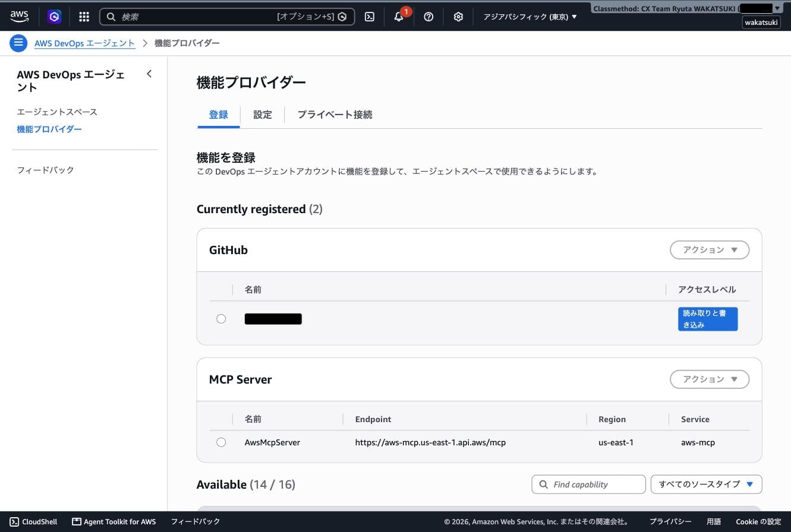The width and height of the screenshot is (791, 532).
Task: Click the magnifier icon in search bar
Action: 111,17
